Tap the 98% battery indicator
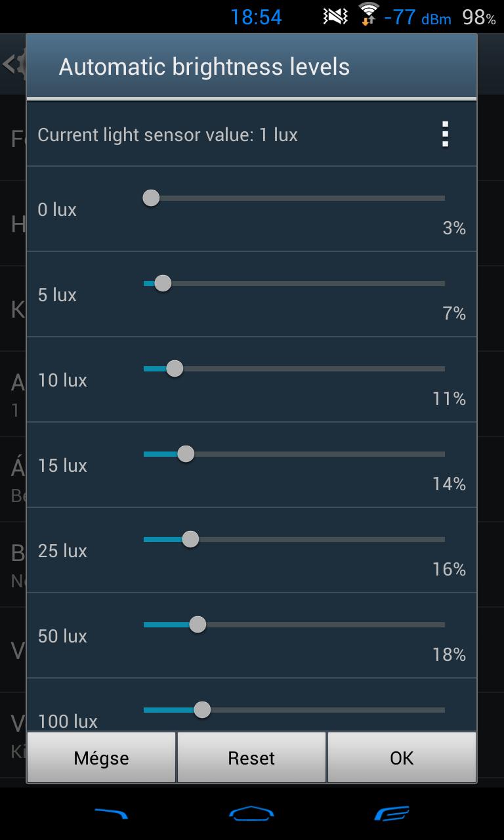This screenshot has height=840, width=504. point(479,17)
